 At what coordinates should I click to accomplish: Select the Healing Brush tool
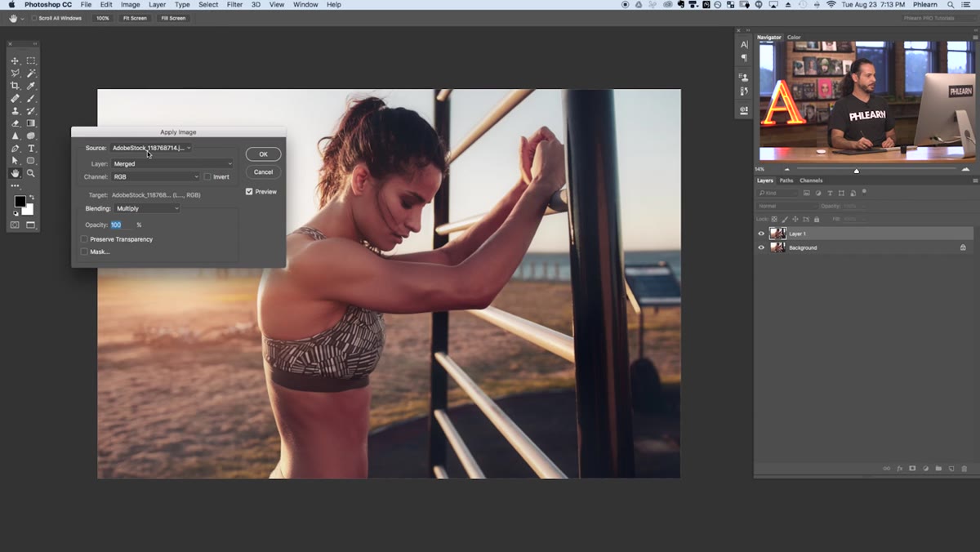15,99
